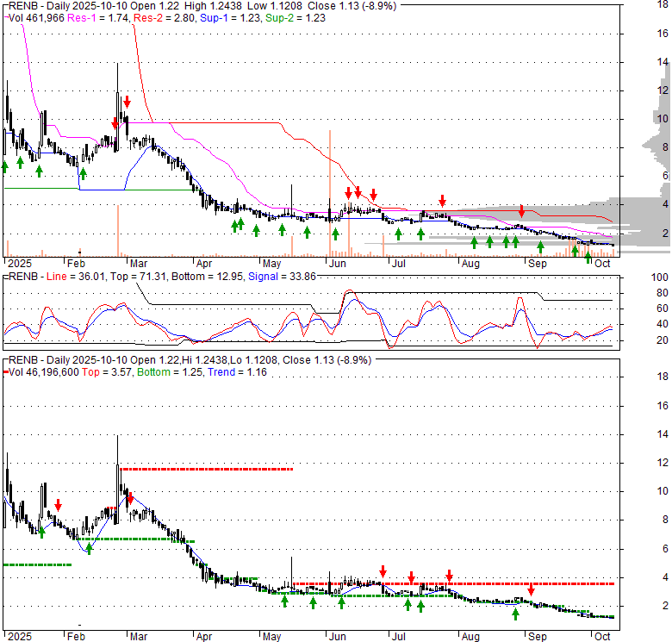Click the red down arrow above the late-February peak in the top chart
The image size is (672, 642).
(x=127, y=102)
